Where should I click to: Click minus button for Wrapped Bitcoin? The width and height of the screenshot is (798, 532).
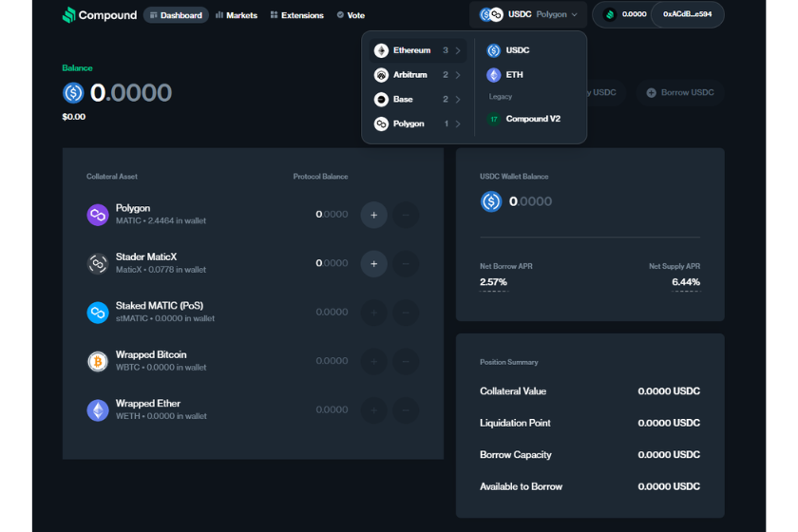point(406,361)
